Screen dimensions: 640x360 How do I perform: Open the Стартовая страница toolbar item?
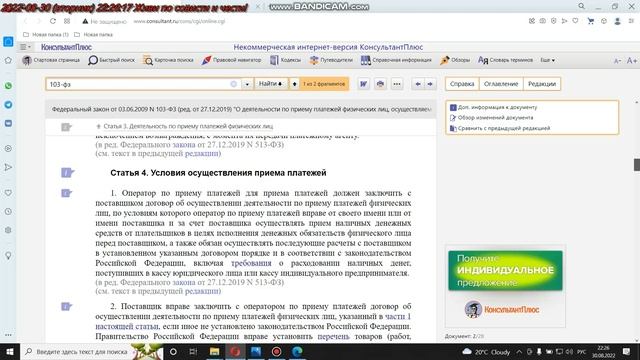51,60
